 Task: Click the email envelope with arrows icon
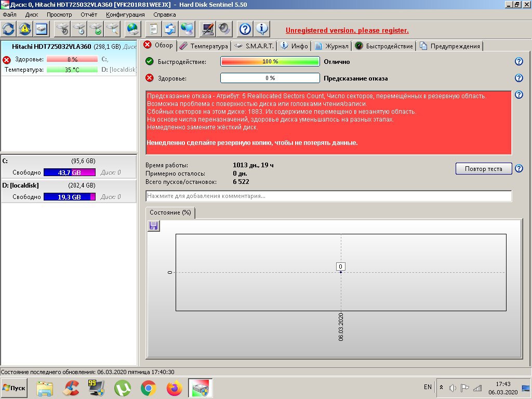[170, 29]
